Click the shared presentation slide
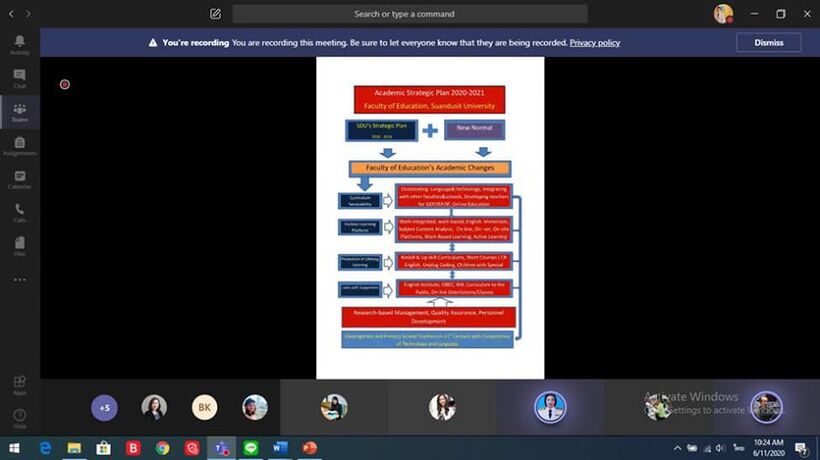The width and height of the screenshot is (820, 460). (430, 217)
